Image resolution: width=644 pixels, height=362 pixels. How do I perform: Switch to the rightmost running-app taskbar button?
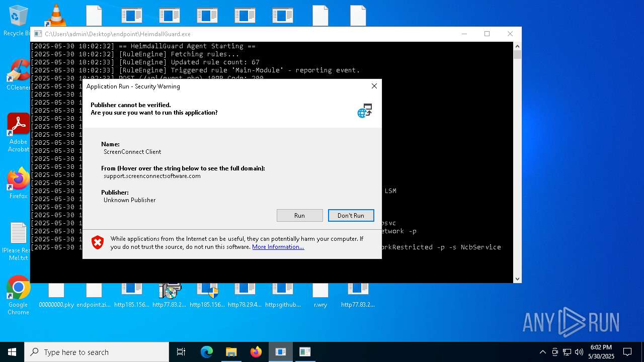tap(305, 352)
